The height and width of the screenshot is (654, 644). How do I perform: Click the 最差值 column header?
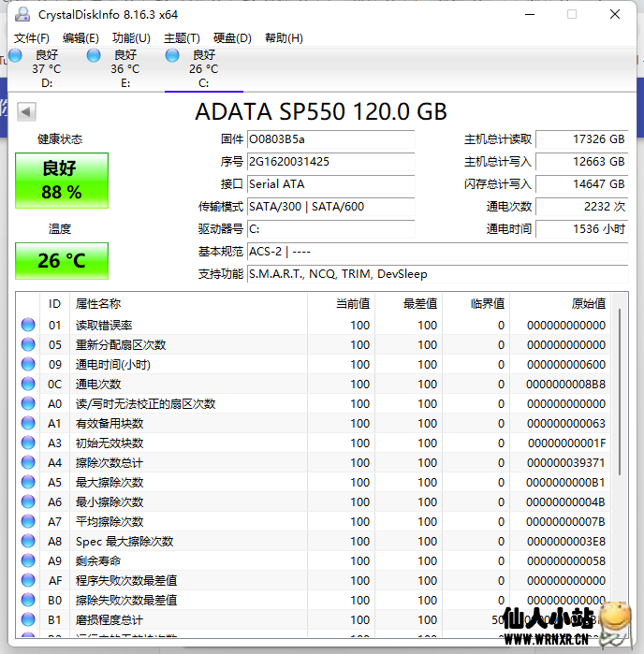(409, 304)
